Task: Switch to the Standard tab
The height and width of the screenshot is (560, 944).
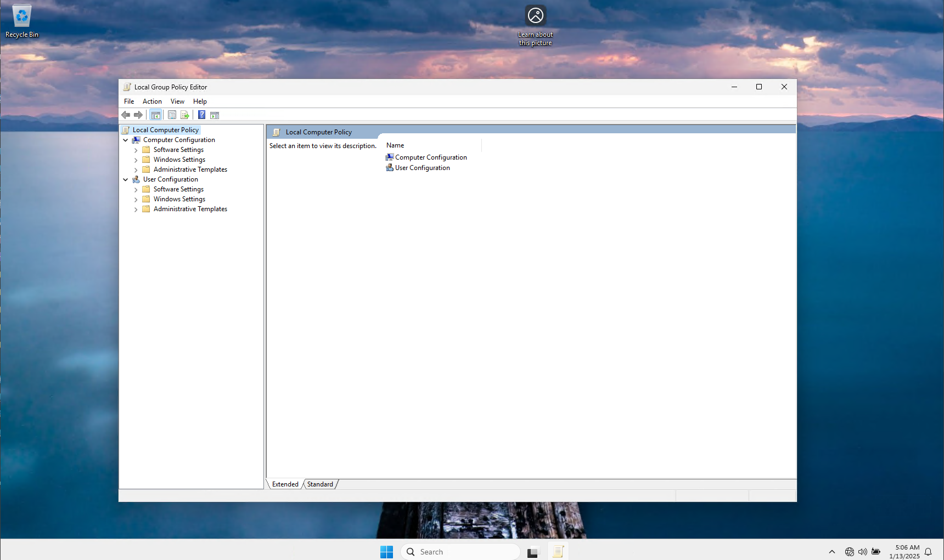Action: tap(320, 484)
